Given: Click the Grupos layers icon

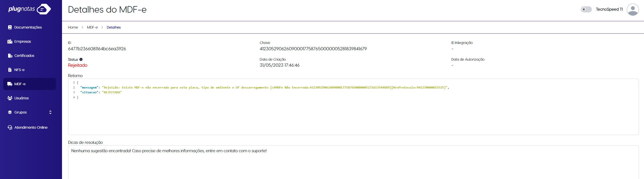Looking at the screenshot, I should point(10,112).
